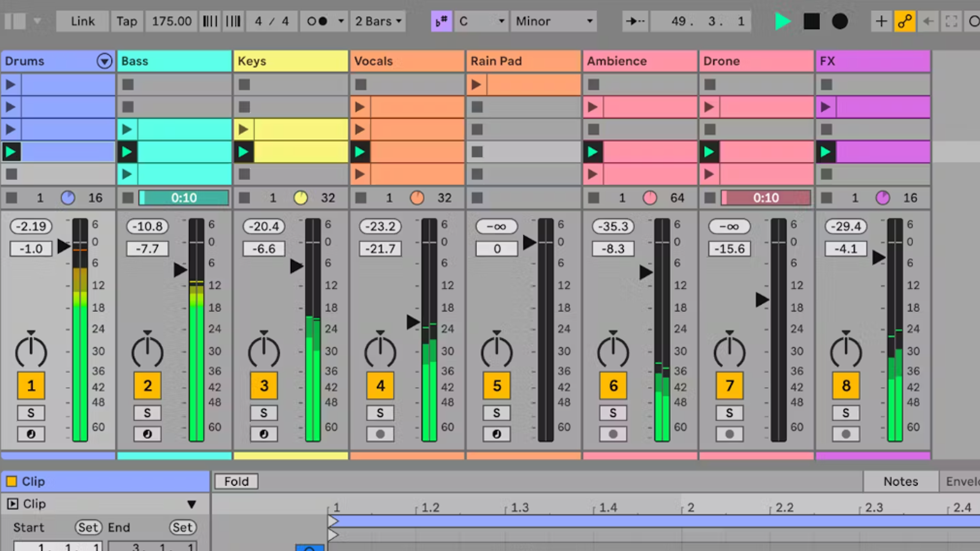
Task: Toggle the scale mode flat-sharp icon
Action: (x=441, y=21)
